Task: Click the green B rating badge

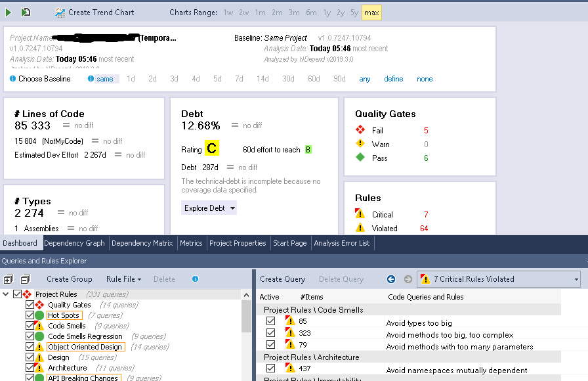Action: click(308, 149)
